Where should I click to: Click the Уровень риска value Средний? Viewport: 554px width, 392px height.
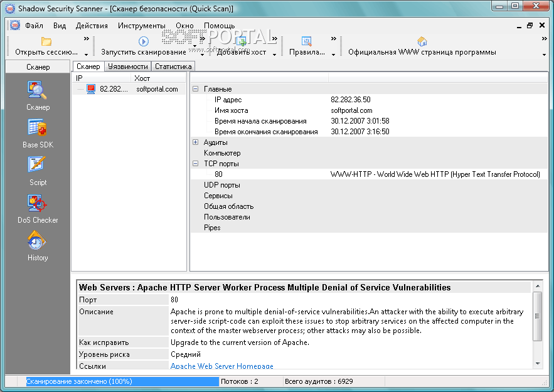pyautogui.click(x=186, y=354)
